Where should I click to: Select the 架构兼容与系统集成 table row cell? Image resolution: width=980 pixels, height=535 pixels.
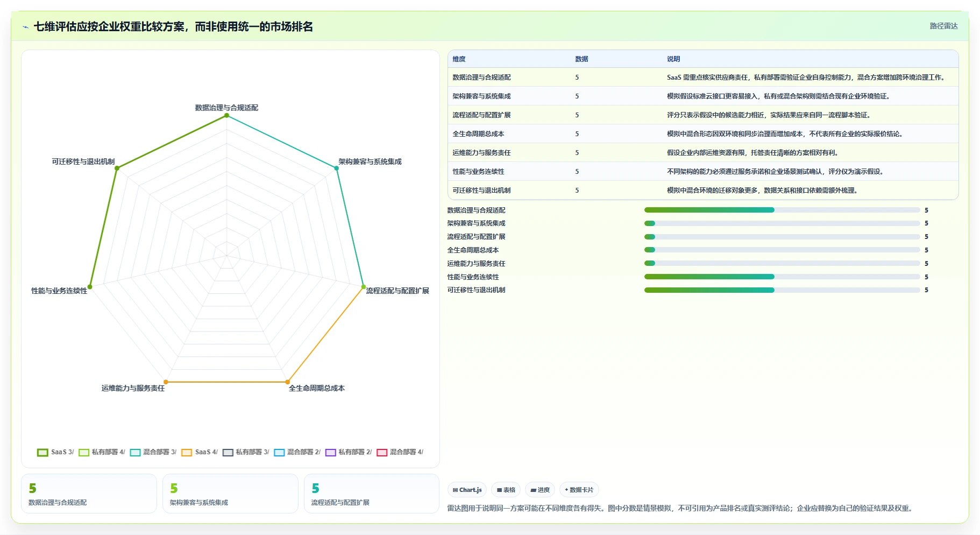[x=481, y=96]
